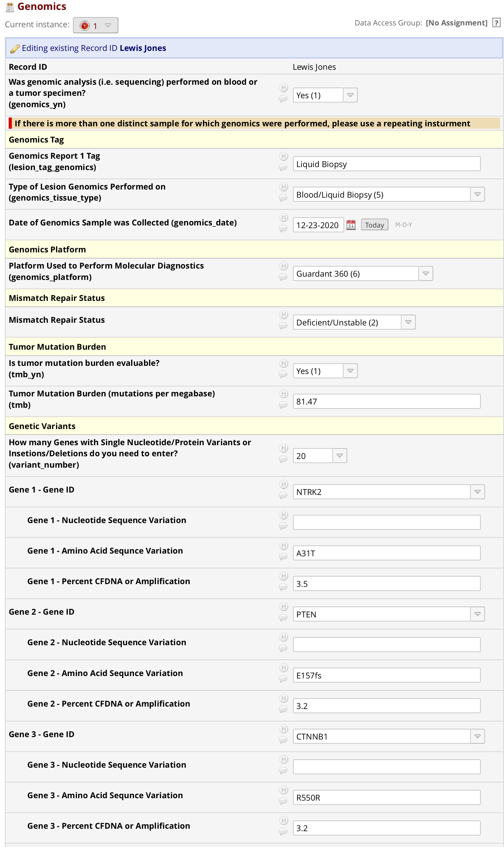The image size is (504, 847).
Task: Open comment balloon for Gene 3 Amino Acid Variation
Action: coord(283,801)
